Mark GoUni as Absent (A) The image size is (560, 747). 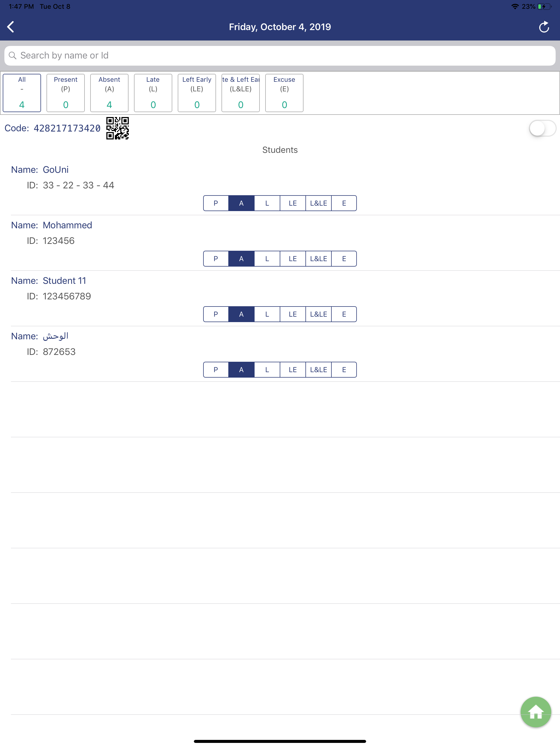[241, 203]
